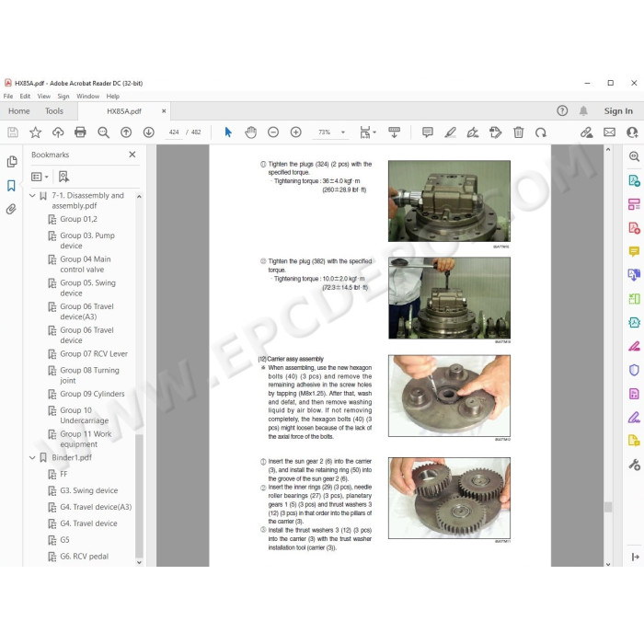644x644 pixels.
Task: Open bookmark Group 09 Cylinders
Action: pos(92,394)
